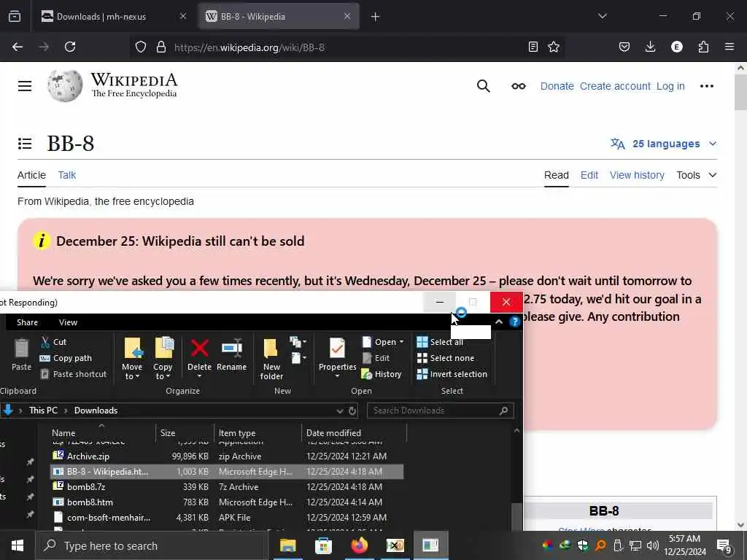Open Firefox View button

(x=15, y=17)
